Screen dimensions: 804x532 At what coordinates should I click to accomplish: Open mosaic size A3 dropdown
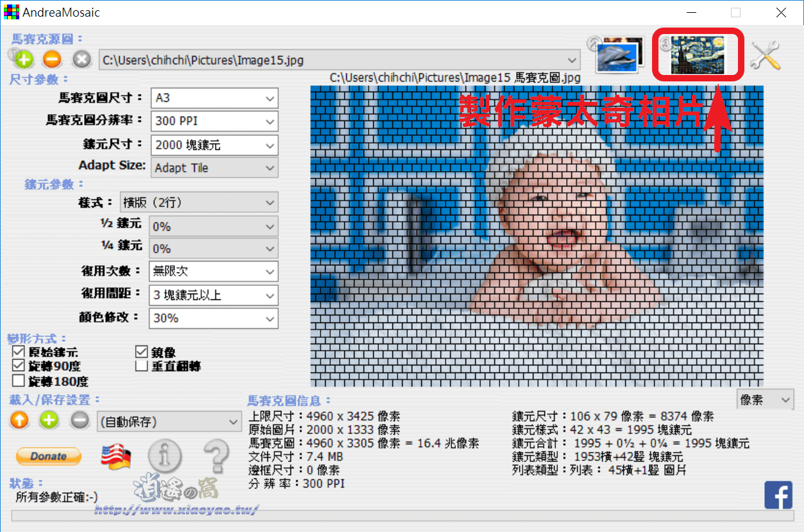(x=215, y=99)
